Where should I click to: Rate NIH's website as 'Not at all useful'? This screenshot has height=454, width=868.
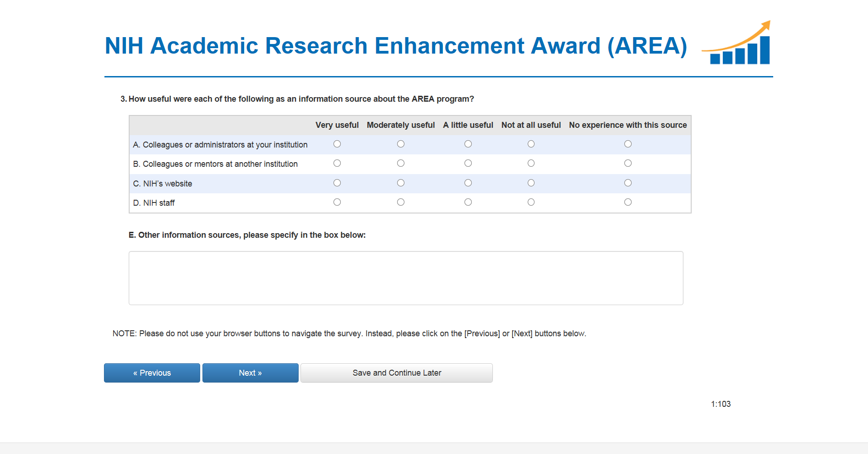pyautogui.click(x=531, y=183)
